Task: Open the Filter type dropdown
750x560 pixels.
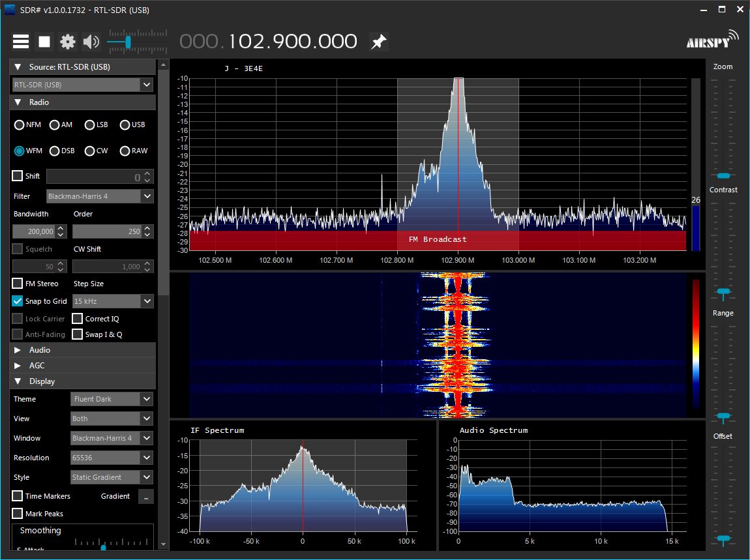Action: tap(147, 196)
